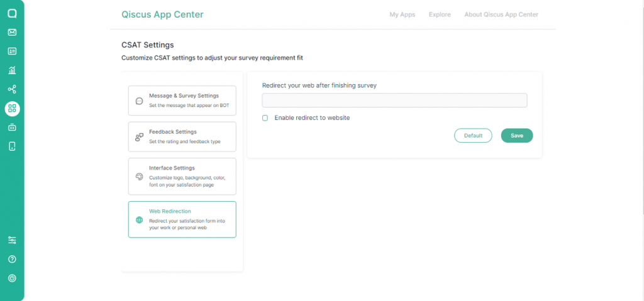The width and height of the screenshot is (644, 301).
Task: Open the analytics chart icon in sidebar
Action: [x=12, y=70]
